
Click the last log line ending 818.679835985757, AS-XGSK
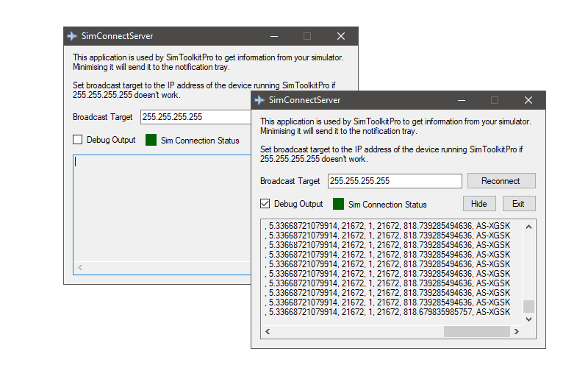387,312
